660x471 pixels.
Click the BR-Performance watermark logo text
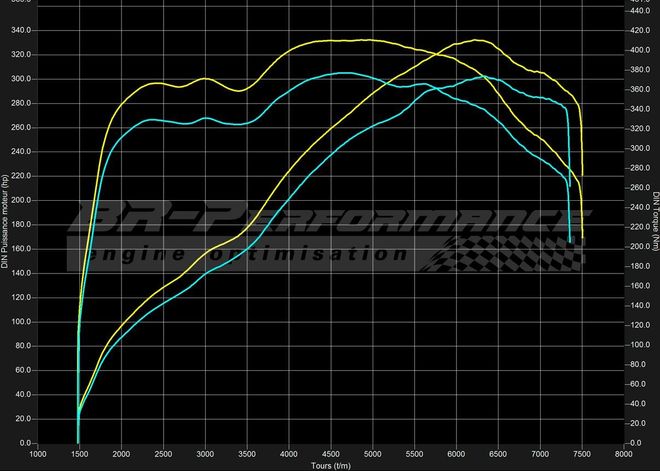click(330, 220)
